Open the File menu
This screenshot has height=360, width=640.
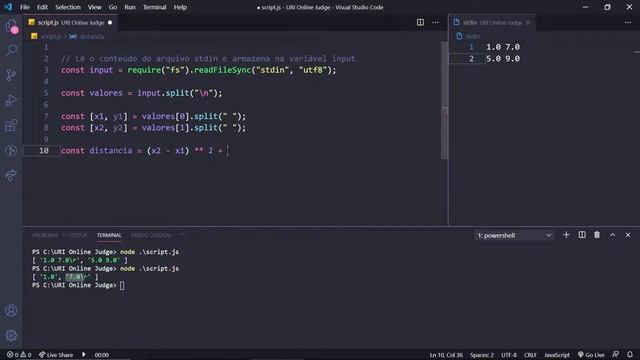(x=25, y=7)
